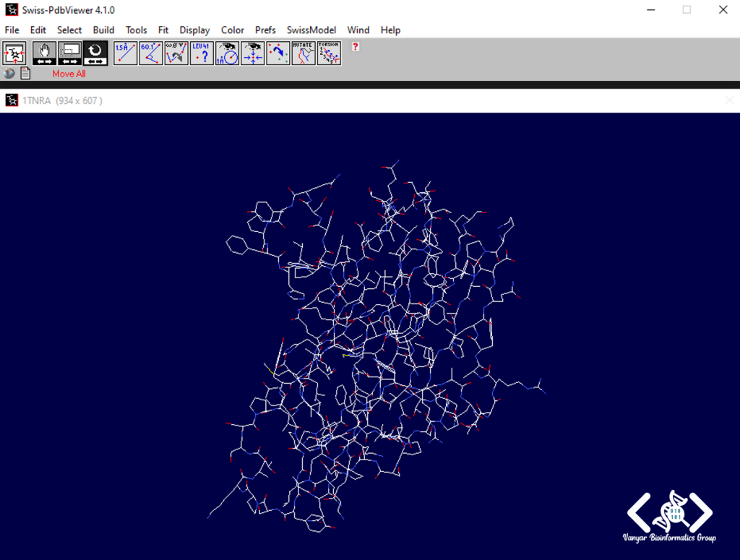Click the red question mark help icon

(356, 46)
